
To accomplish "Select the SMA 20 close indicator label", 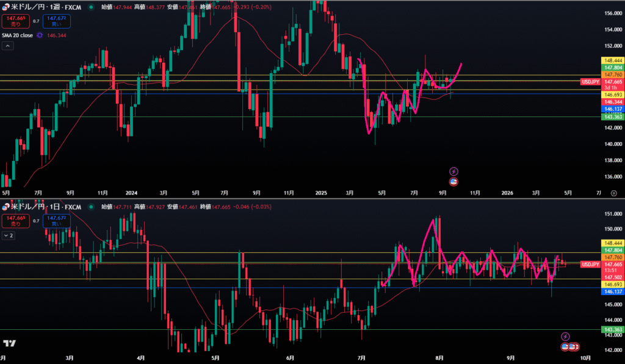I will (18, 35).
